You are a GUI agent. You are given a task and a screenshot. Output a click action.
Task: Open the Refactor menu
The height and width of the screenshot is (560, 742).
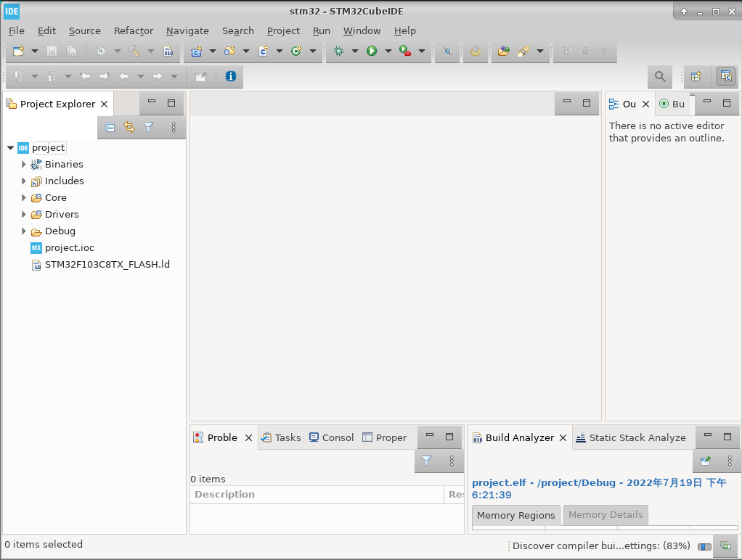click(134, 30)
